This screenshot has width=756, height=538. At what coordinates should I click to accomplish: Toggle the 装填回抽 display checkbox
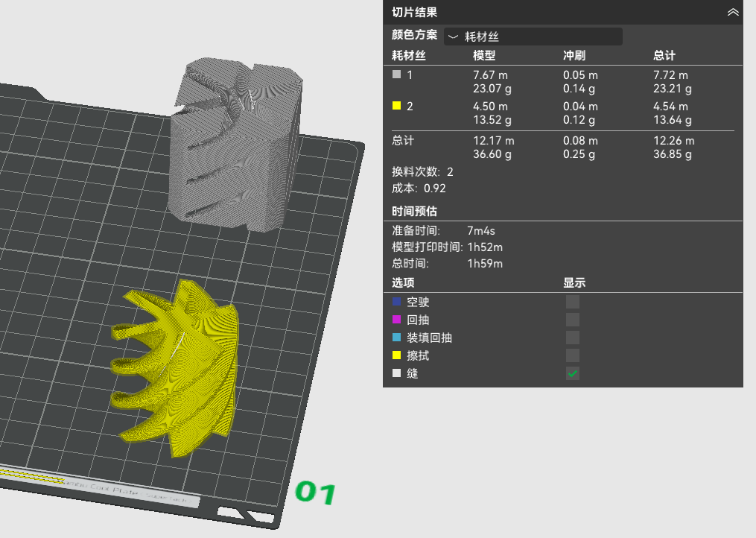[x=572, y=338]
